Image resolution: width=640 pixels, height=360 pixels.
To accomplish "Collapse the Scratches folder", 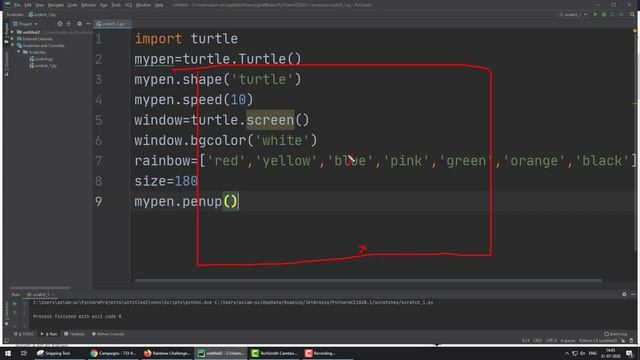I will (19, 52).
